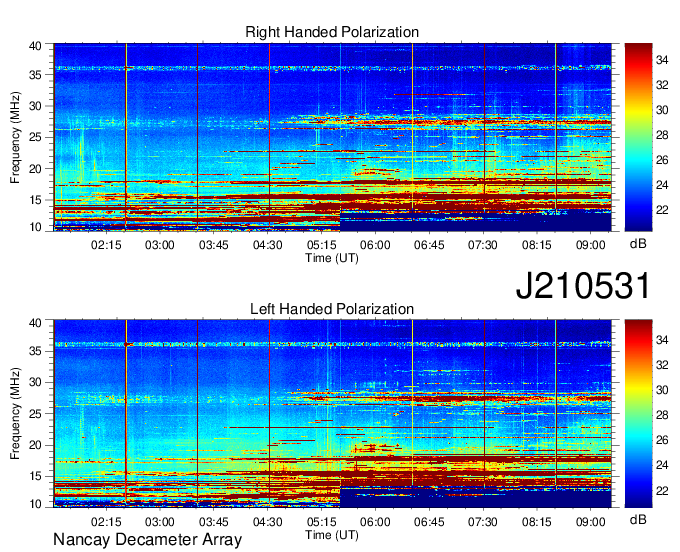Click the "dB" unit label of Left Handed colorbar
The width and height of the screenshot is (680, 552).
(638, 520)
